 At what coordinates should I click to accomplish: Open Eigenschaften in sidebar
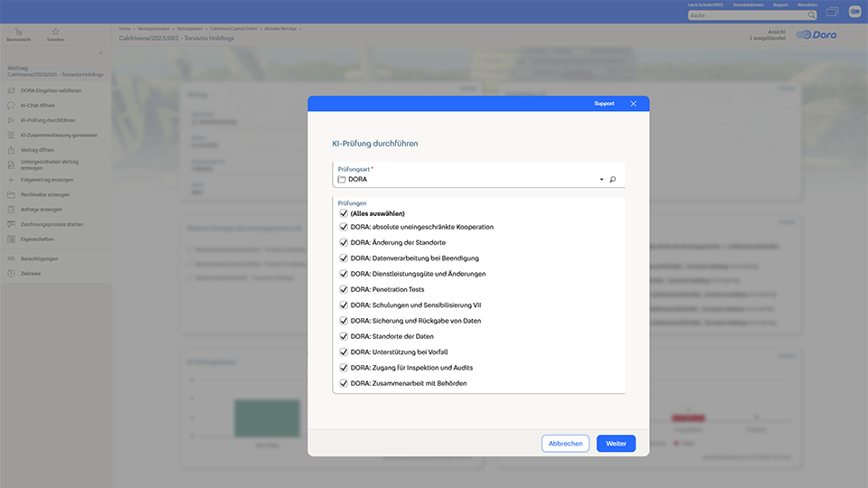click(37, 239)
